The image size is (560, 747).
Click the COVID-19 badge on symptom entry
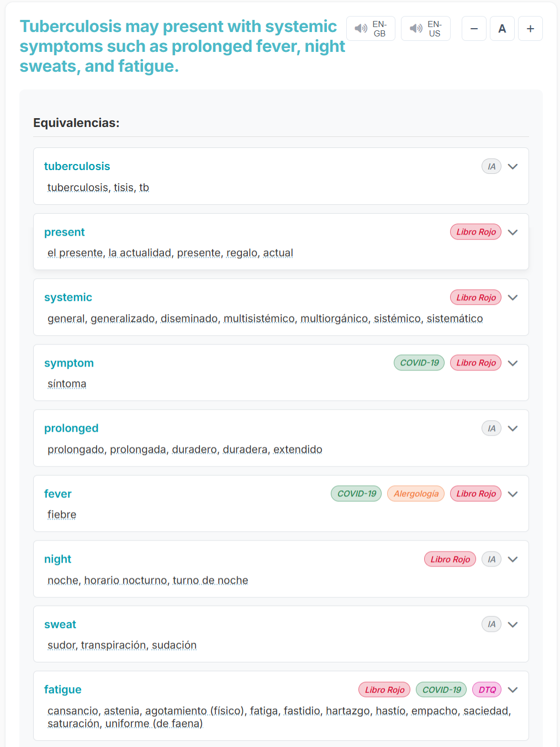pyautogui.click(x=419, y=363)
